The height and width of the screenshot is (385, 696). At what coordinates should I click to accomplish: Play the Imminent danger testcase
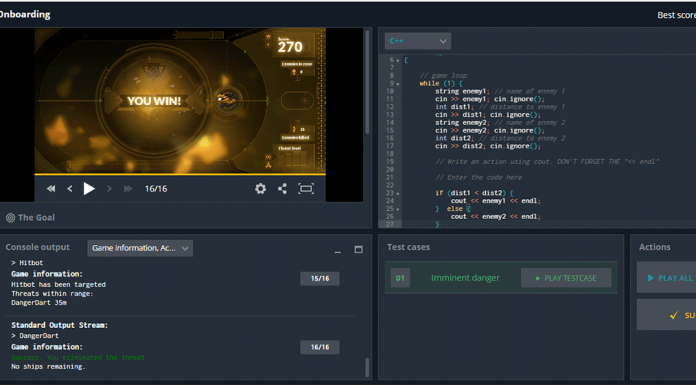click(x=566, y=278)
